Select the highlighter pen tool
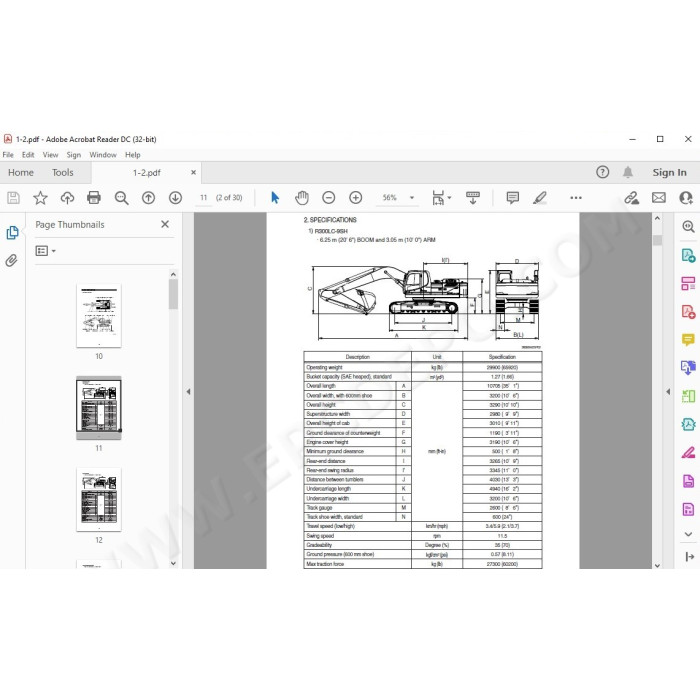Viewport: 700px width, 700px height. (x=540, y=197)
